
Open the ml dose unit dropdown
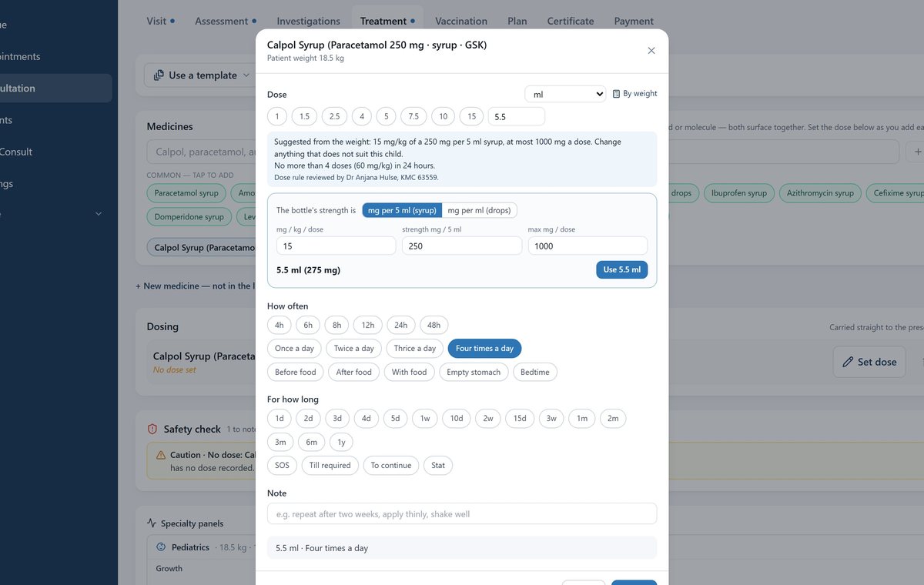click(x=565, y=94)
